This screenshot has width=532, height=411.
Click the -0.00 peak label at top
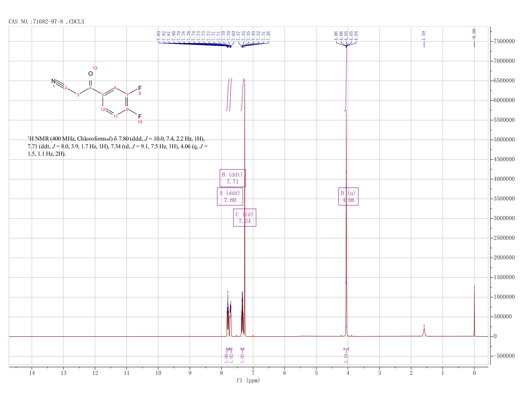[474, 34]
